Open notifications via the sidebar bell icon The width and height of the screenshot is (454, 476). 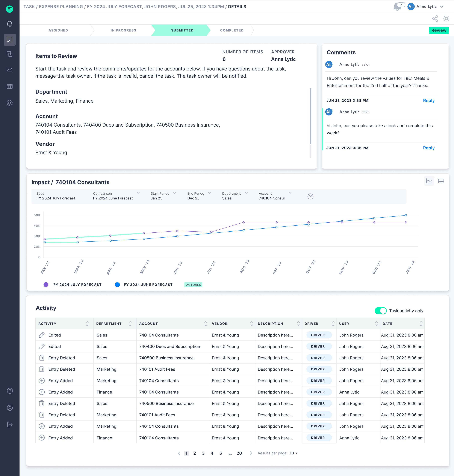(10, 24)
